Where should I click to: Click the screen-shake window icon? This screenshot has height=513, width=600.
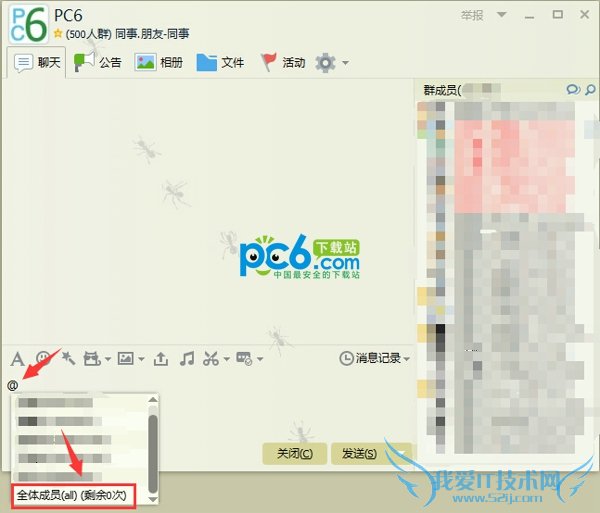(92, 359)
